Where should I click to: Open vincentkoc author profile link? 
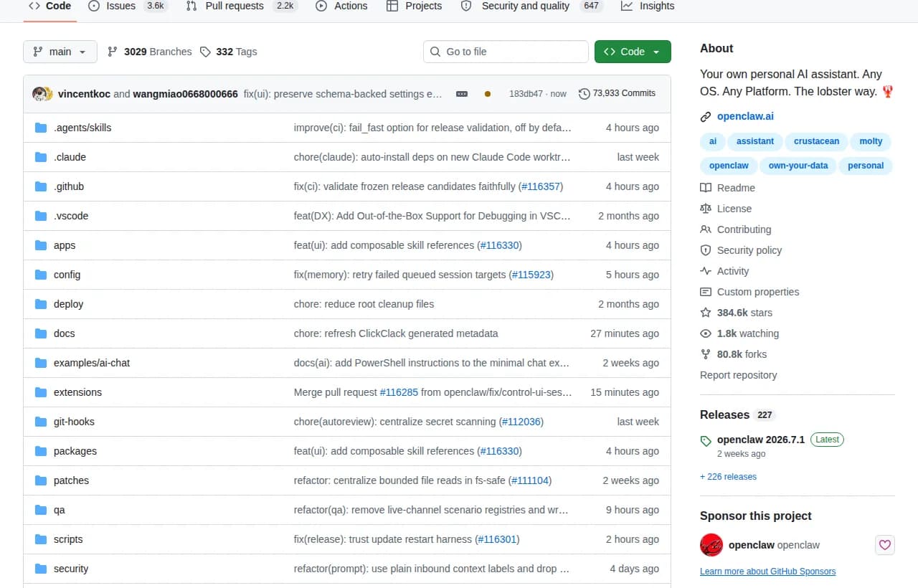pos(84,94)
